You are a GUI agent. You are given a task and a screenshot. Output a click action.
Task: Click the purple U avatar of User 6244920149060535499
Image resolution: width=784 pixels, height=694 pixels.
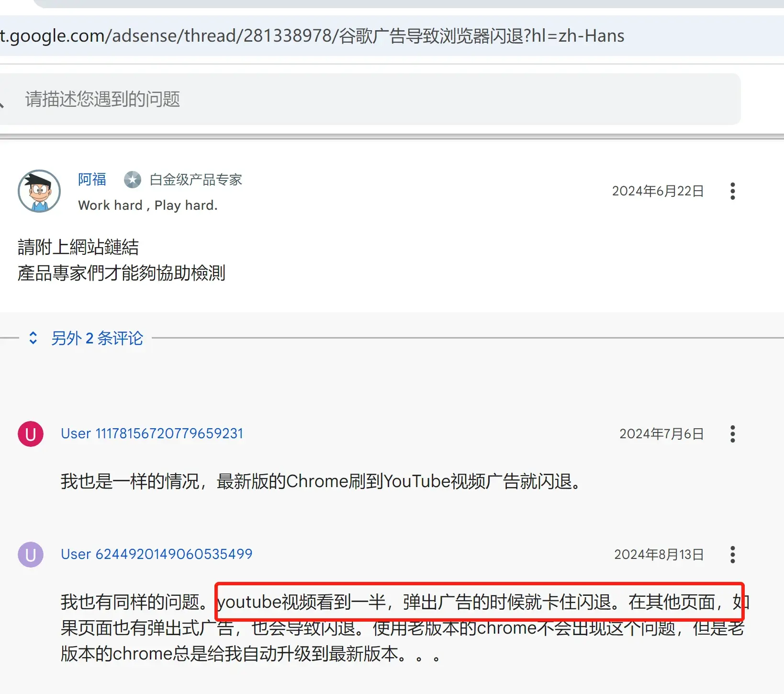click(x=31, y=555)
